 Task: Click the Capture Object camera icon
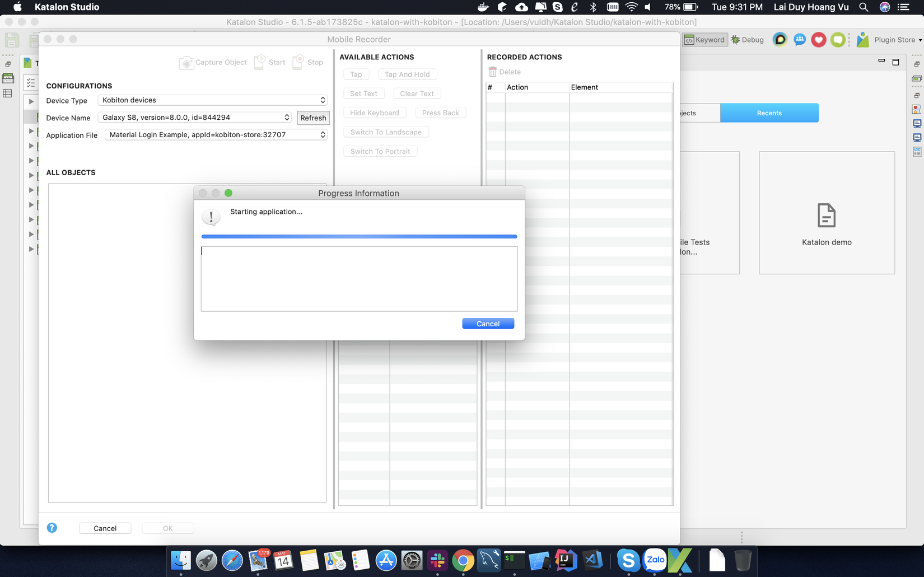[x=186, y=63]
